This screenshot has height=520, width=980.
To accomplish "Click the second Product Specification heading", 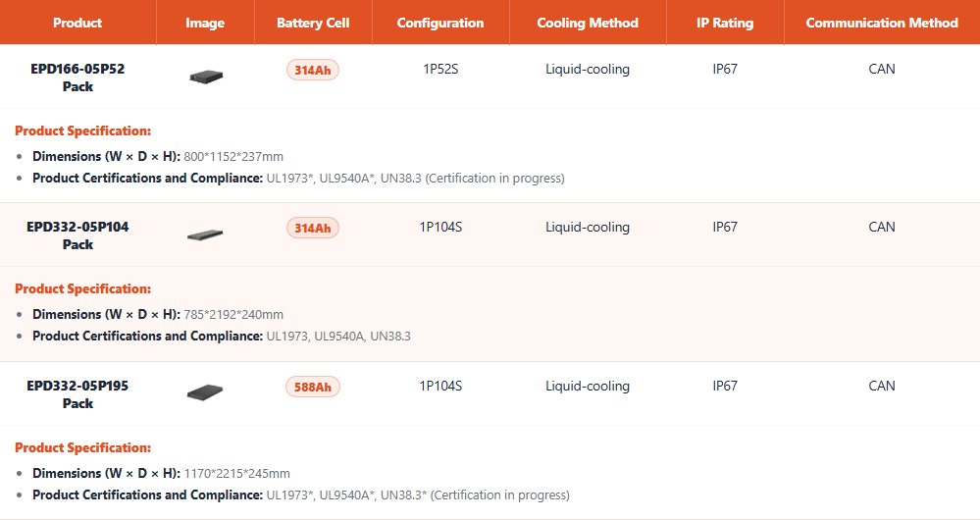I will tap(83, 288).
